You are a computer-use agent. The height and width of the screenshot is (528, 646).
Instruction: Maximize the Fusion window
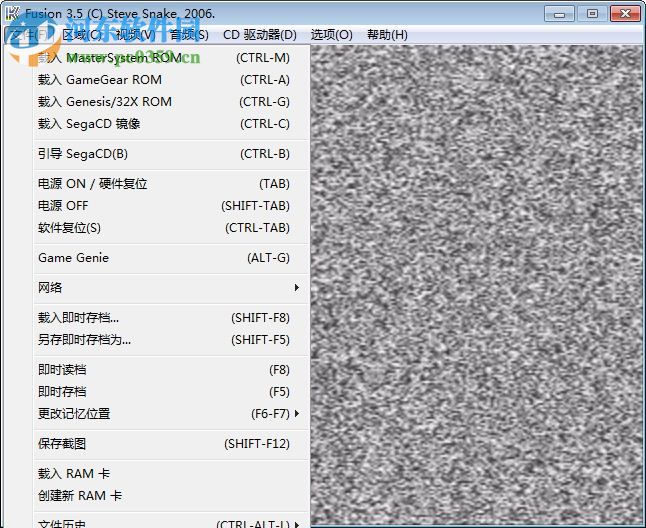[x=592, y=14]
